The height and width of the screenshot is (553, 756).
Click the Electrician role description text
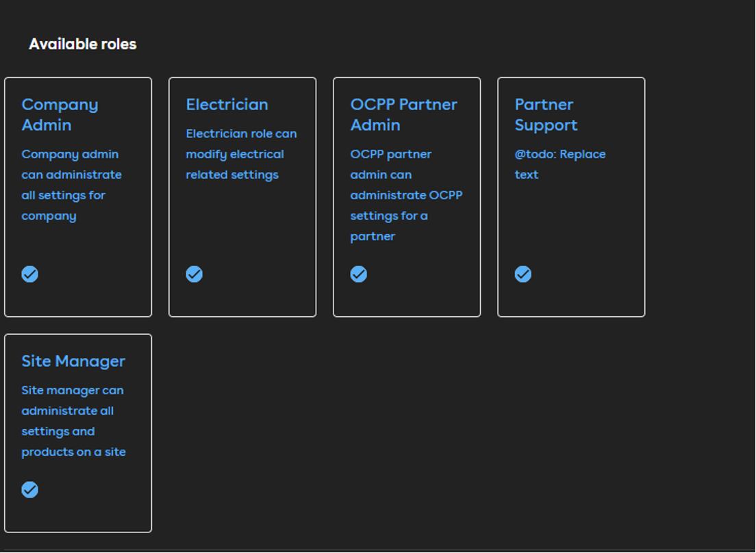241,154
